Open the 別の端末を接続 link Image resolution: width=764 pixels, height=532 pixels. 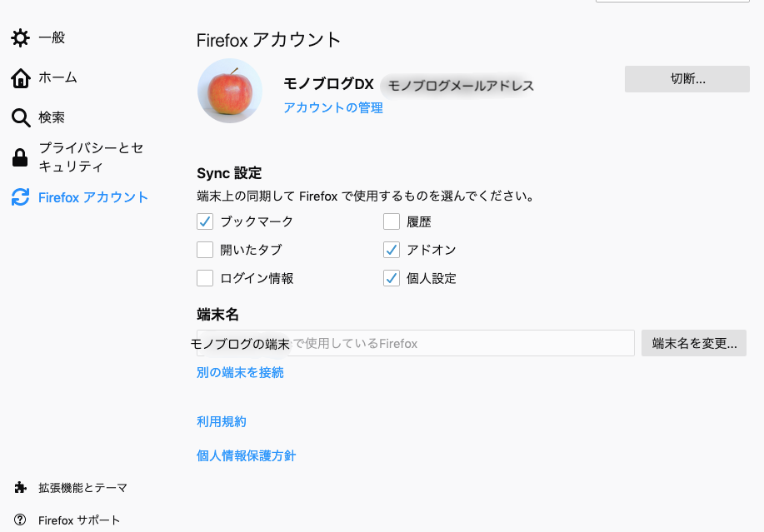click(240, 372)
